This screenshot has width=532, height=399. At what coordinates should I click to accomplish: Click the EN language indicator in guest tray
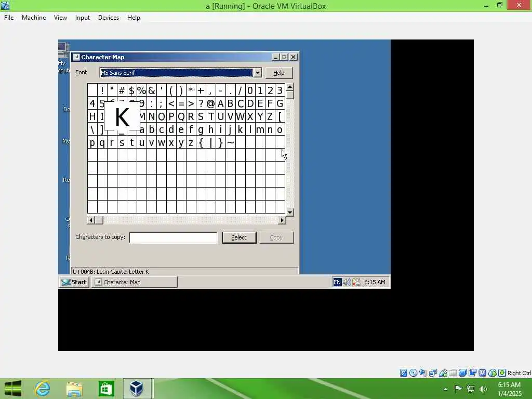pyautogui.click(x=337, y=282)
